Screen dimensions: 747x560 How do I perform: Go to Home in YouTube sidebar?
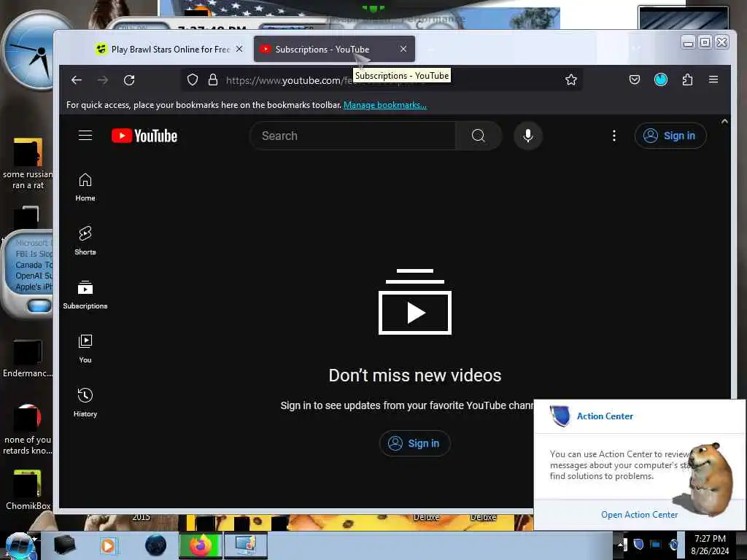[85, 187]
